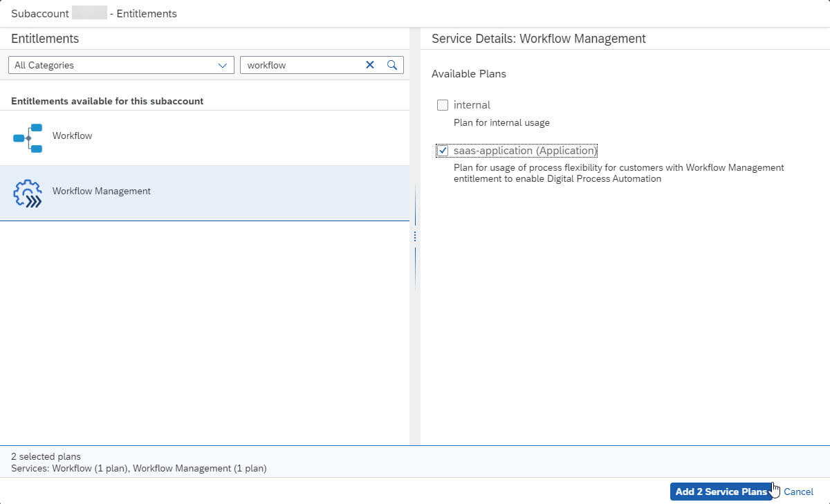
Task: Enable the internal plan checkbox
Action: click(443, 105)
